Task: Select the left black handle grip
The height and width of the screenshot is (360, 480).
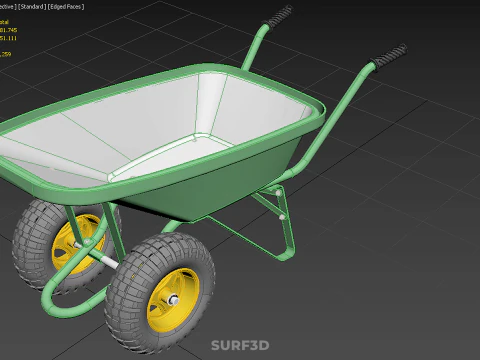Action: 277,17
